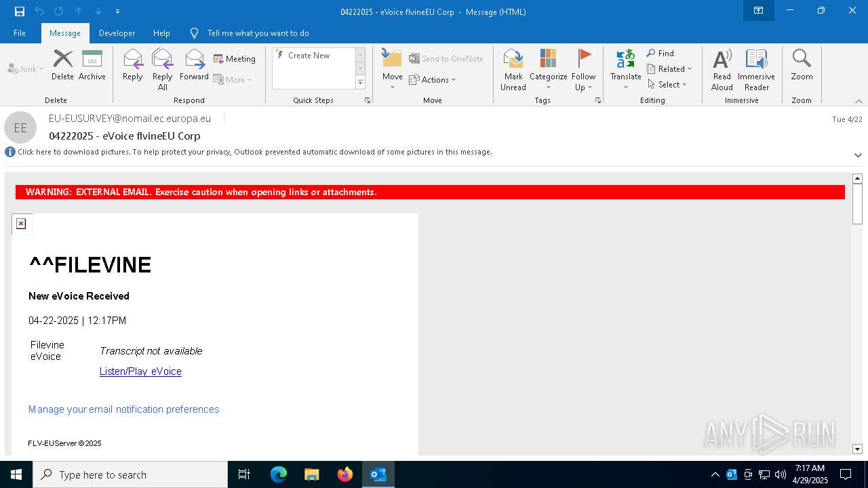The height and width of the screenshot is (488, 868).
Task: Click Find in Editing group
Action: click(x=660, y=54)
